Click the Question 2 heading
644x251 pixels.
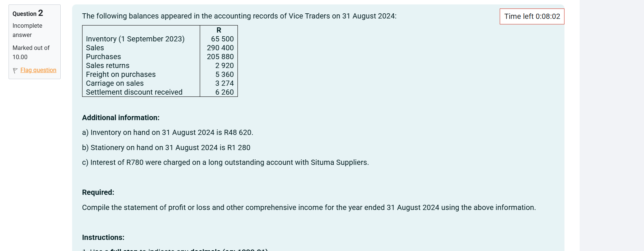click(x=27, y=13)
